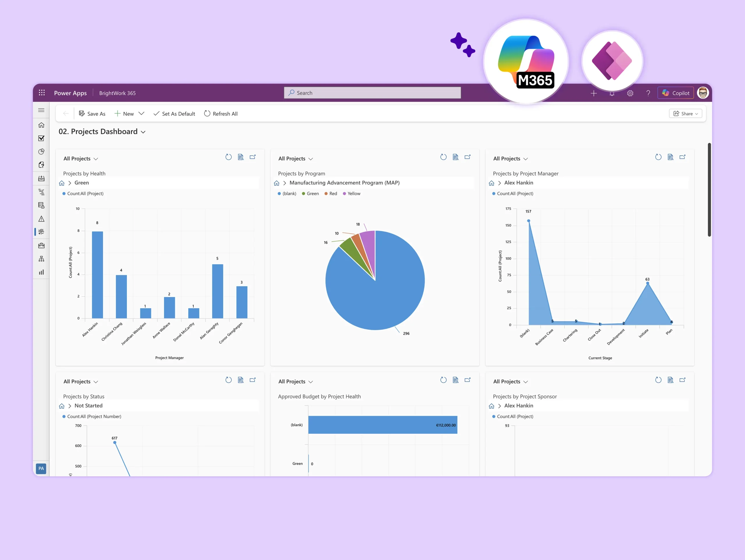Open the warning triangle icon in sidebar
This screenshot has height=560, width=745.
click(41, 219)
